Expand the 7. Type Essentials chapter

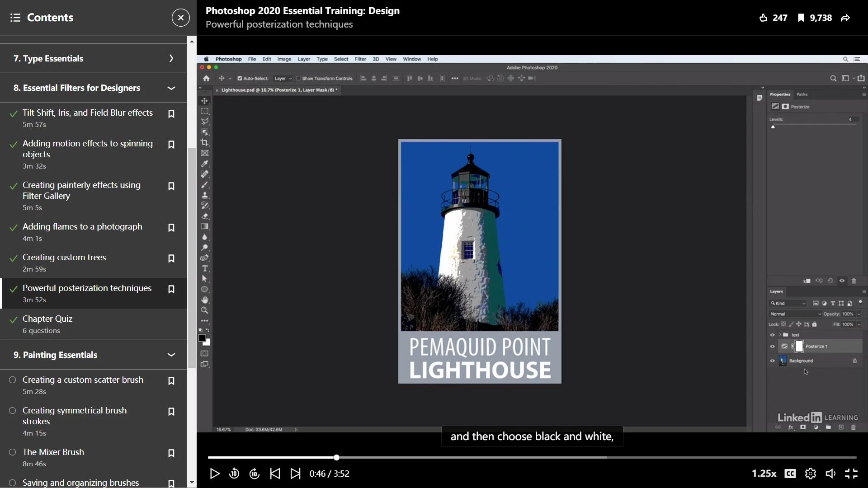pos(171,58)
